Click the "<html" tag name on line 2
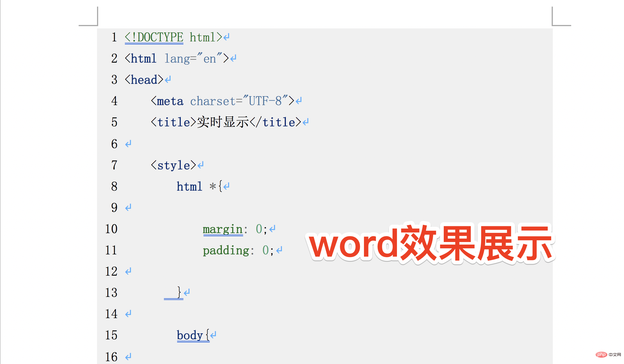Screen dimensions: 624x364 141,59
